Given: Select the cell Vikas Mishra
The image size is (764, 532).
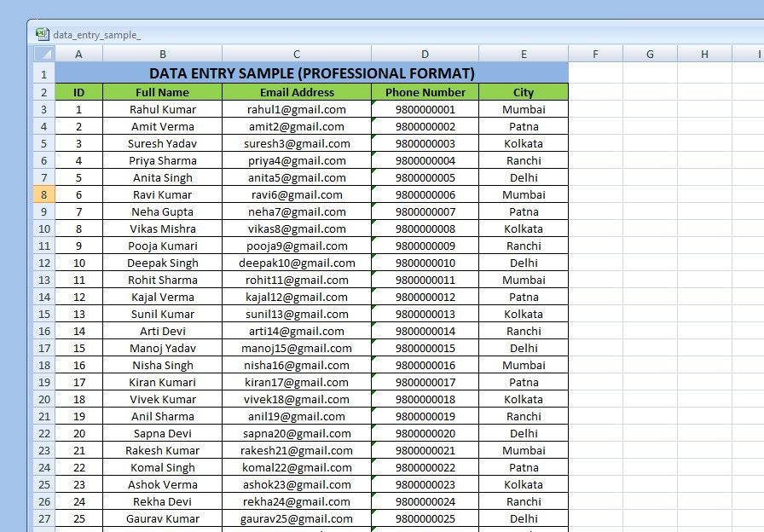Looking at the screenshot, I should point(162,228).
